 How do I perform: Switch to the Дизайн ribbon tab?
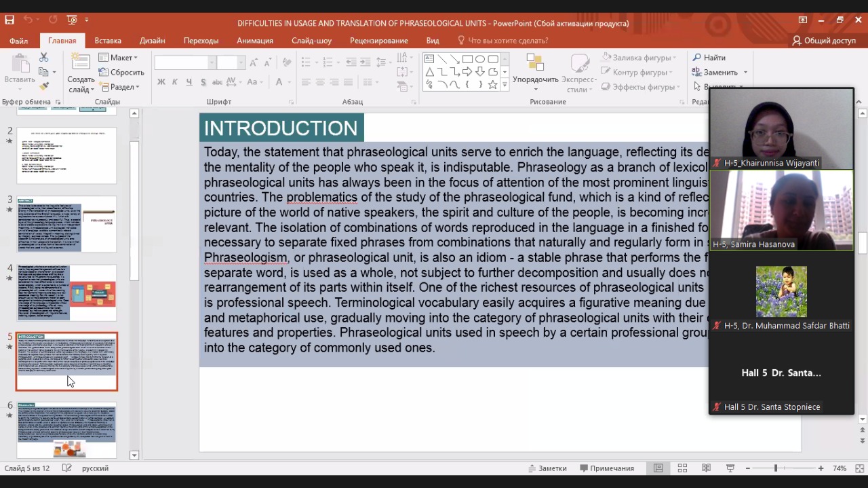coord(153,41)
